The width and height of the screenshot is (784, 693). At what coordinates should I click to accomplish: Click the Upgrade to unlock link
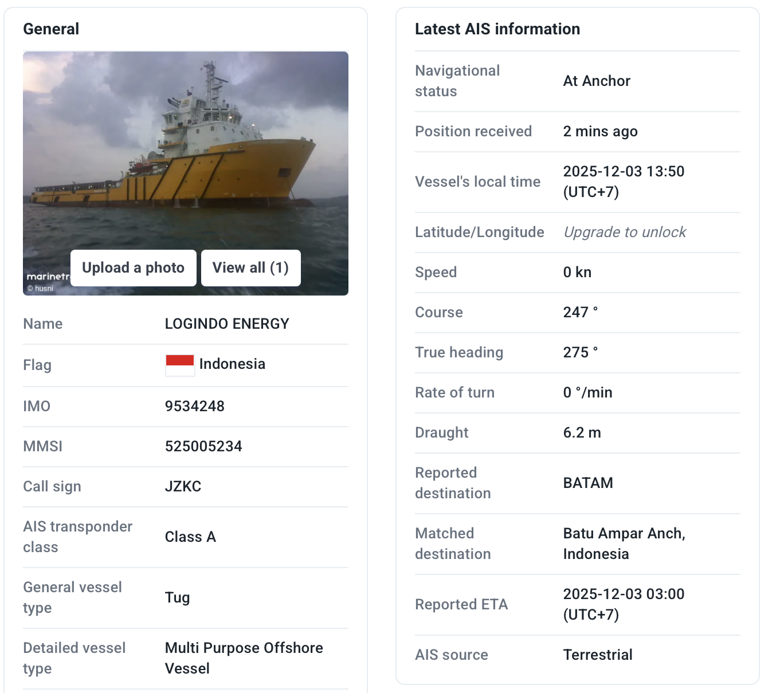pos(624,232)
